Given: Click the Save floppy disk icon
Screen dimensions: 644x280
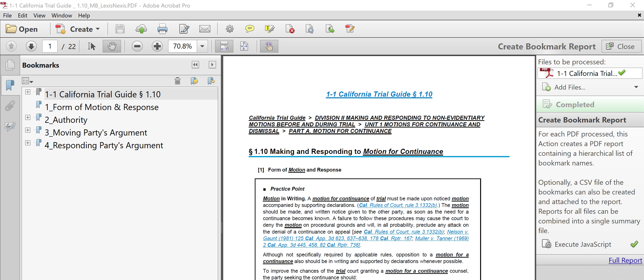Looking at the screenshot, I should (x=120, y=29).
